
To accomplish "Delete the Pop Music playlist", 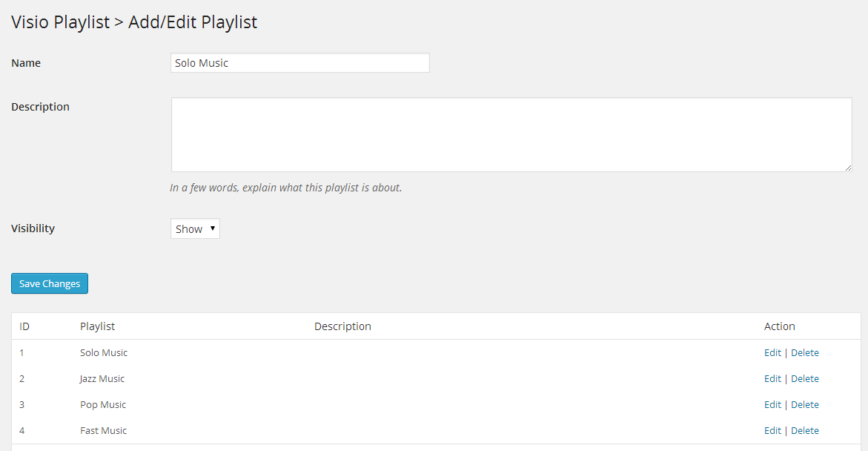I will pyautogui.click(x=804, y=404).
